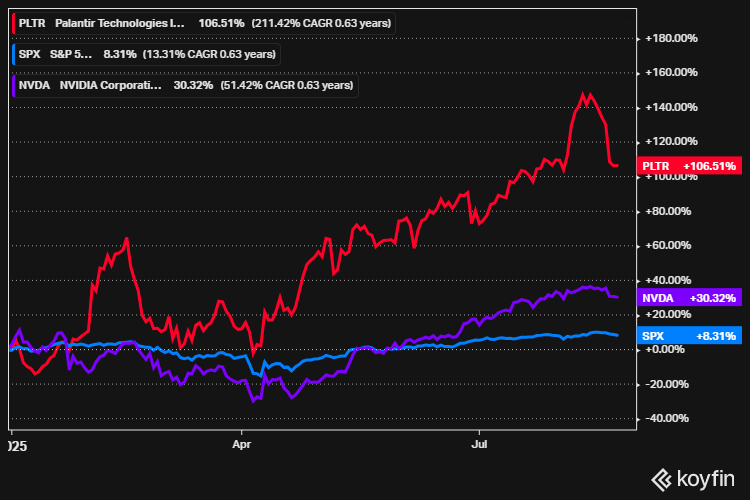Image resolution: width=750 pixels, height=500 pixels.
Task: Click the purple NVDA legend color bar
Action: click(13, 86)
